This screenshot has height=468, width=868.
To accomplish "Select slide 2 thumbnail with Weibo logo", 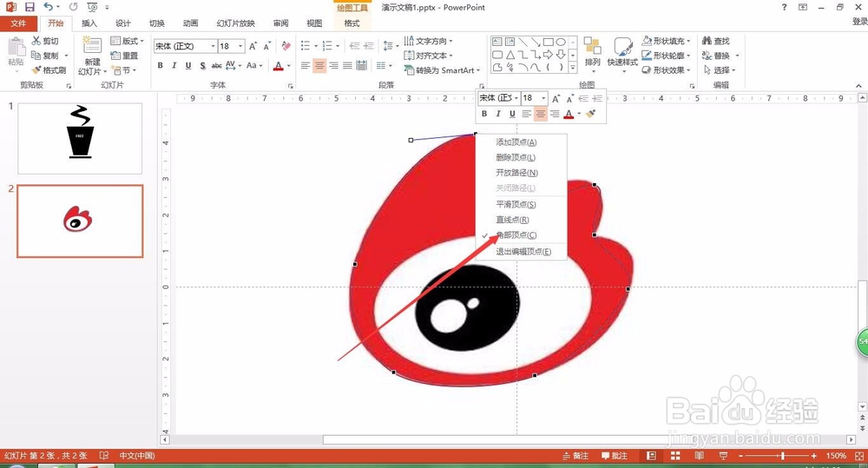I will pos(80,221).
